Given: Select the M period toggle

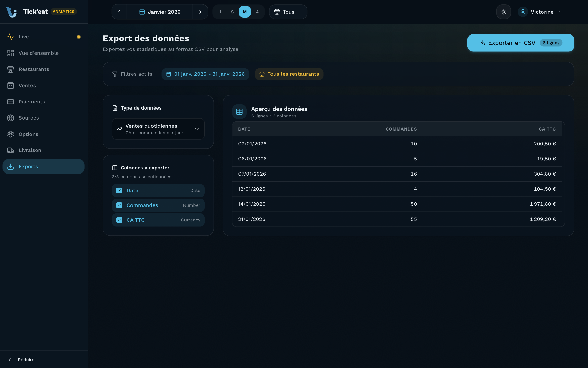Looking at the screenshot, I should [x=245, y=12].
